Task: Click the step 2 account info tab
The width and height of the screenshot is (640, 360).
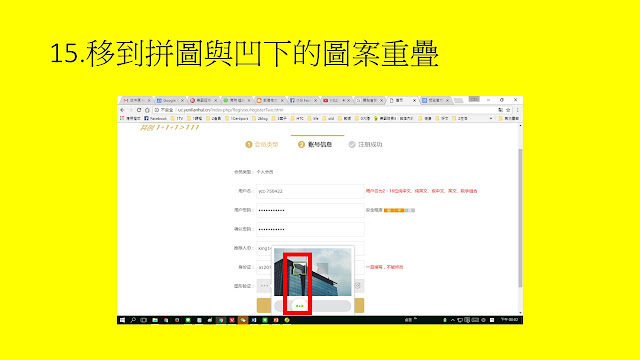Action: click(x=315, y=144)
